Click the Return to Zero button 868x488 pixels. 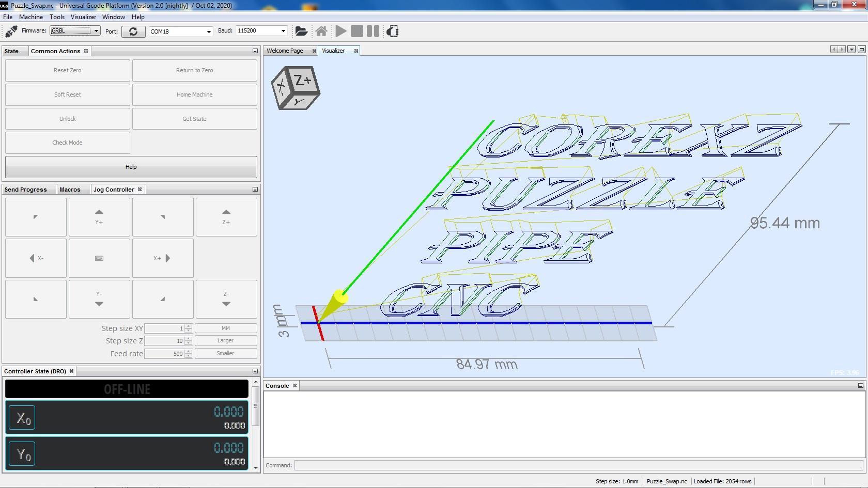[x=195, y=70]
